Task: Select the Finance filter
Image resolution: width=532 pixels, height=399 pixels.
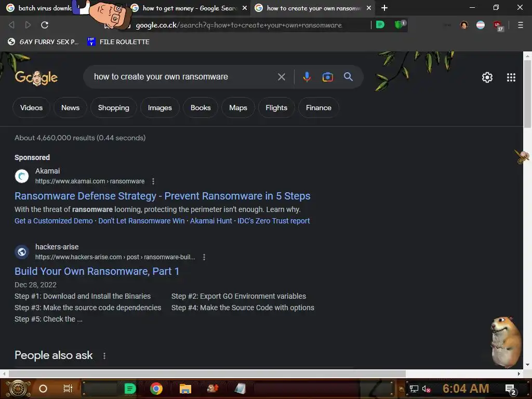Action: [x=318, y=108]
